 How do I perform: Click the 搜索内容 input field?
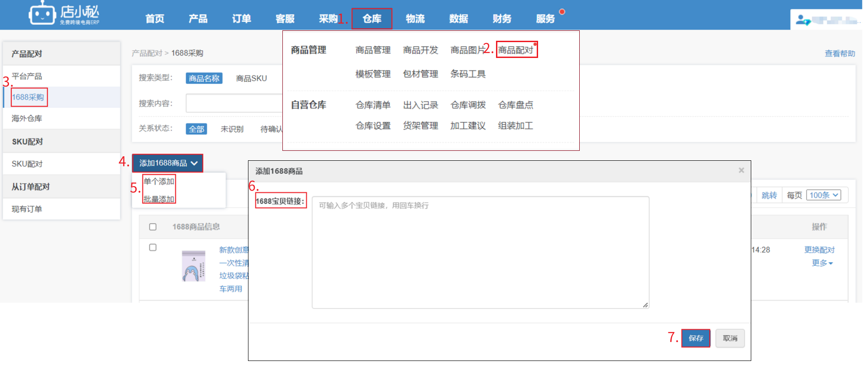[x=234, y=103]
